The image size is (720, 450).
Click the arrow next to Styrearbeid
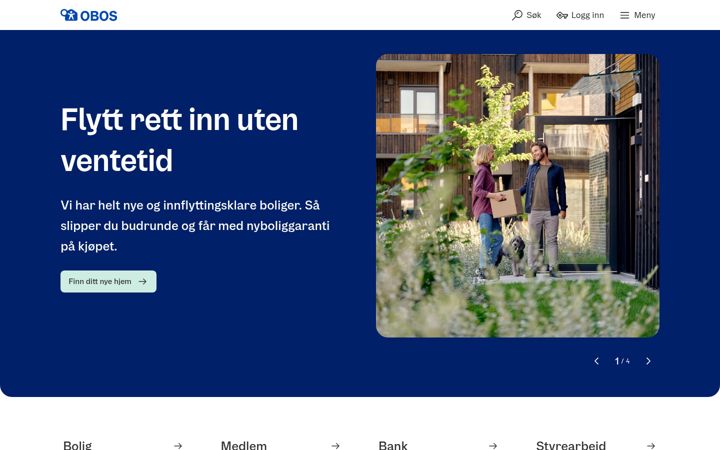click(x=651, y=445)
